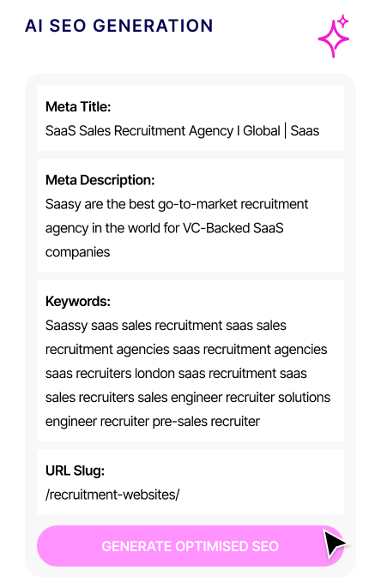Focus the Keywords field at Saassy
The height and width of the screenshot is (588, 381).
pyautogui.click(x=66, y=325)
